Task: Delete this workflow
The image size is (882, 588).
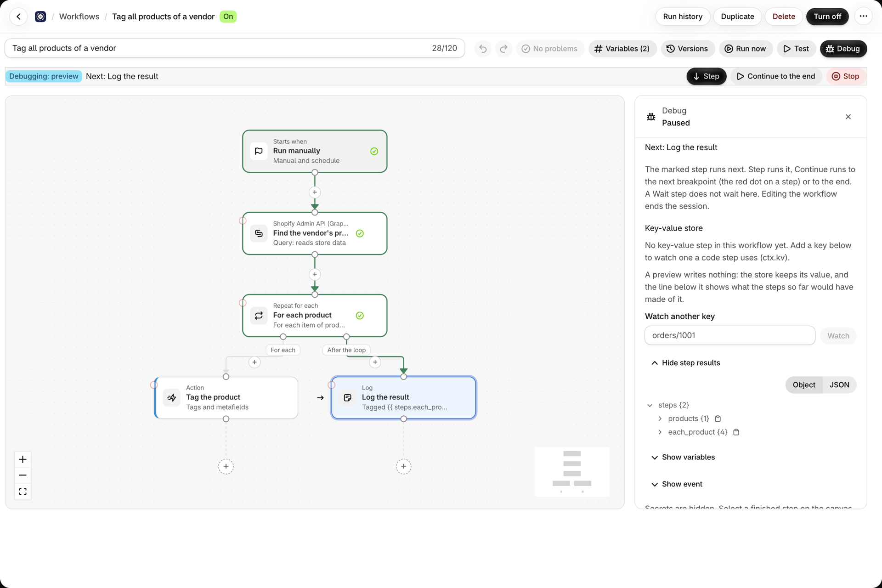Action: [784, 17]
